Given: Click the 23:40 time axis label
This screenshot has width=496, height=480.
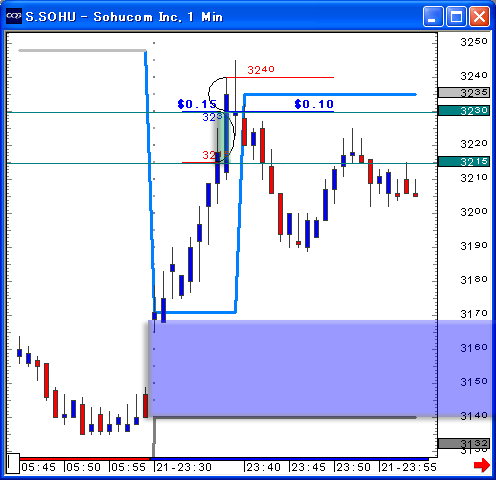Looking at the screenshot, I should tap(263, 467).
